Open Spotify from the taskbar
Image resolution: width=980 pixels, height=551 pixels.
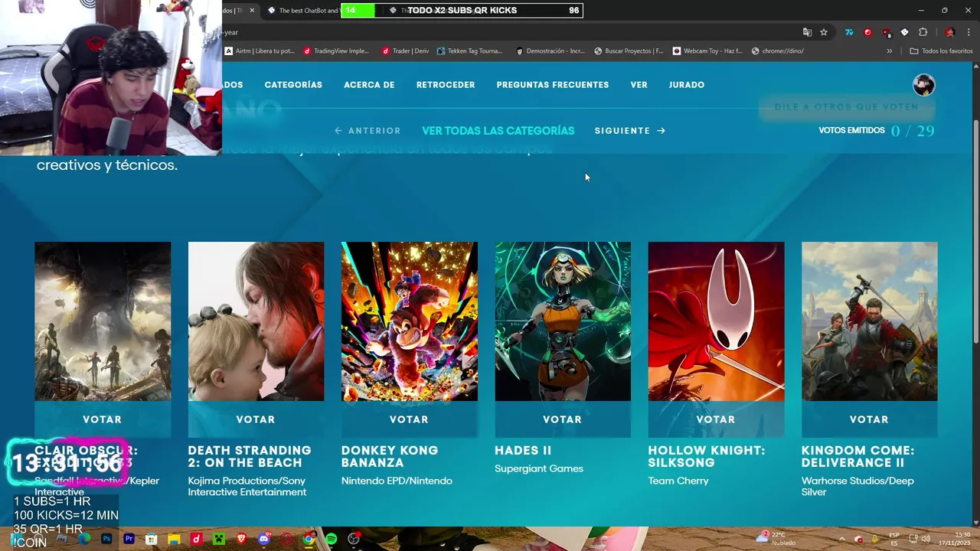coord(332,539)
